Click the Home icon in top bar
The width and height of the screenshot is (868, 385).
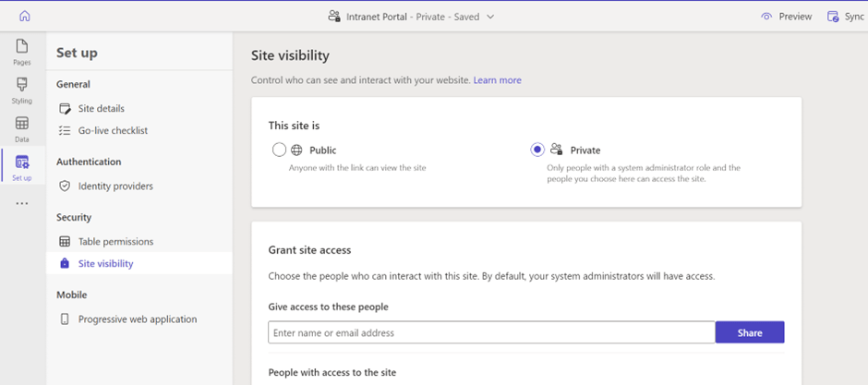click(x=25, y=16)
